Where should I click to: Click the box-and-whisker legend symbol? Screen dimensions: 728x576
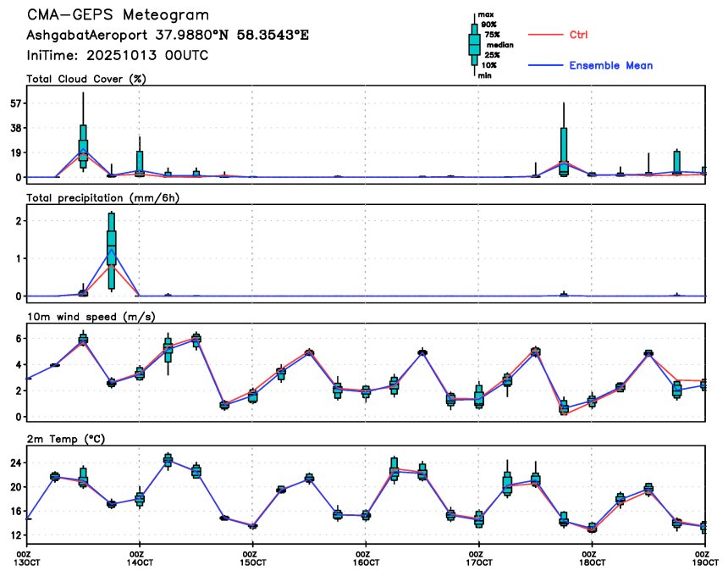[474, 44]
